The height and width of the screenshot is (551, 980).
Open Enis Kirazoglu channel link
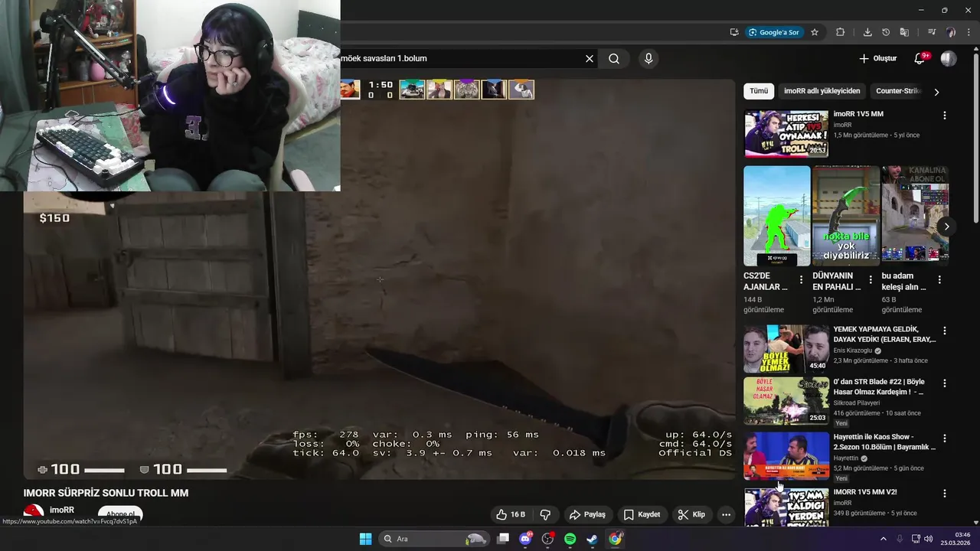pyautogui.click(x=852, y=350)
